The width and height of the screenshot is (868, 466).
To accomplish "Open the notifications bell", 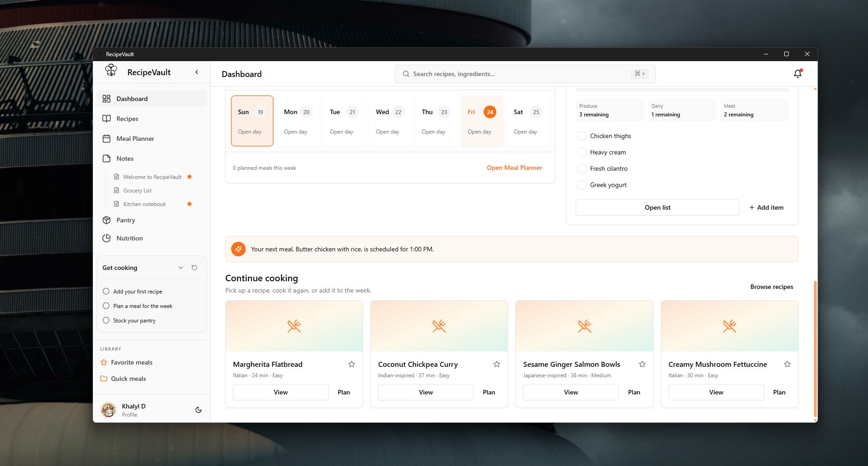I will coord(798,73).
